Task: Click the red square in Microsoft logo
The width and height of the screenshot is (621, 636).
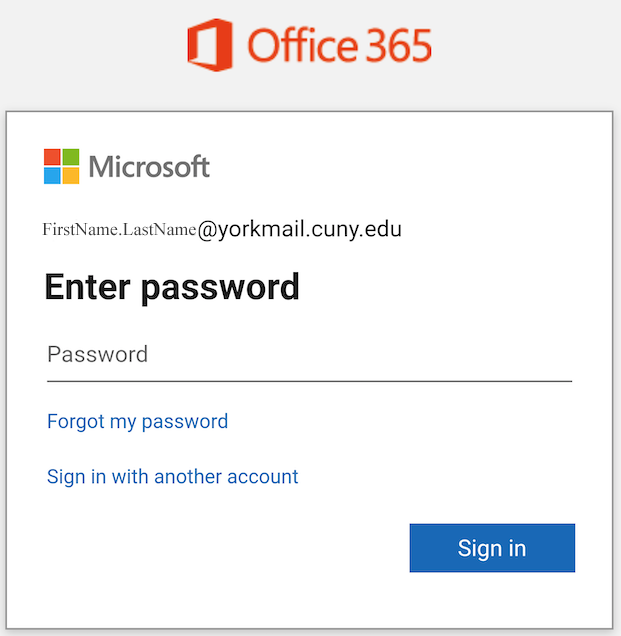Action: (x=52, y=157)
